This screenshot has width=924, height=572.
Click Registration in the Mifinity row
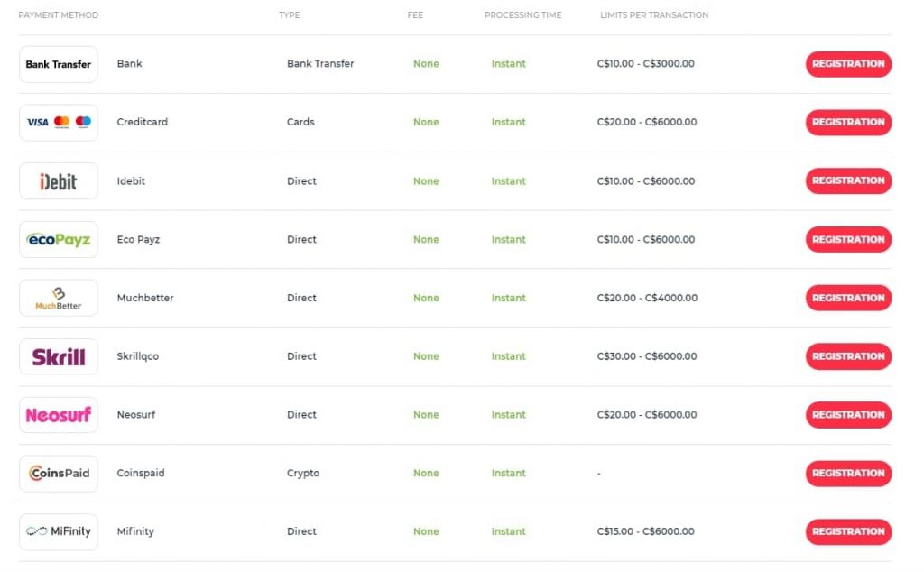[848, 531]
